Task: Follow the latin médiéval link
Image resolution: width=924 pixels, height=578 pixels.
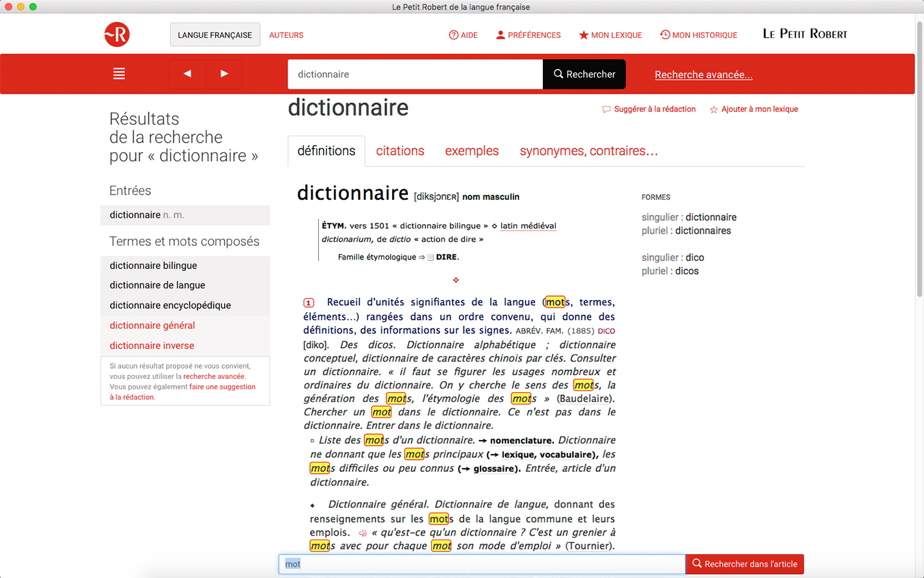Action: click(528, 226)
